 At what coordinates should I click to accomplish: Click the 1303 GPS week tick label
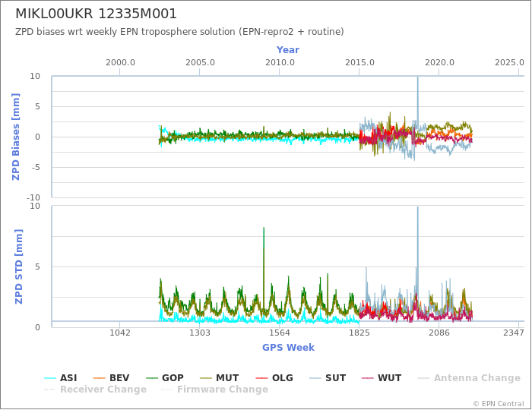pyautogui.click(x=199, y=333)
